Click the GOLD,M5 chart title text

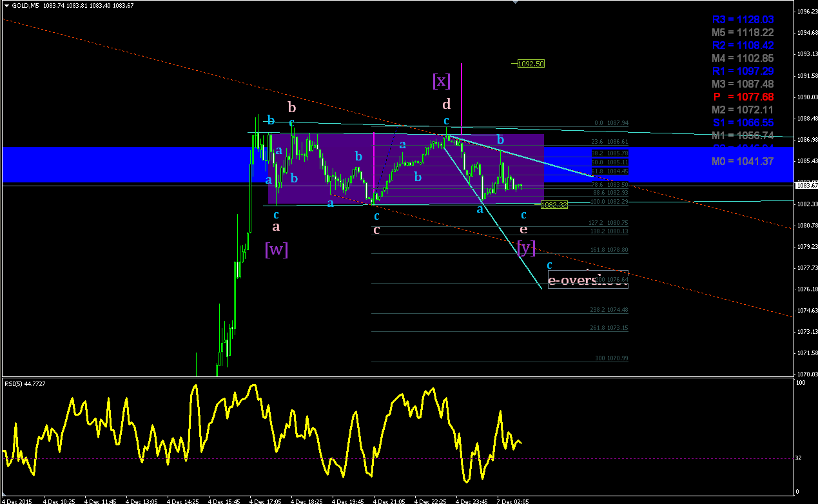24,5
